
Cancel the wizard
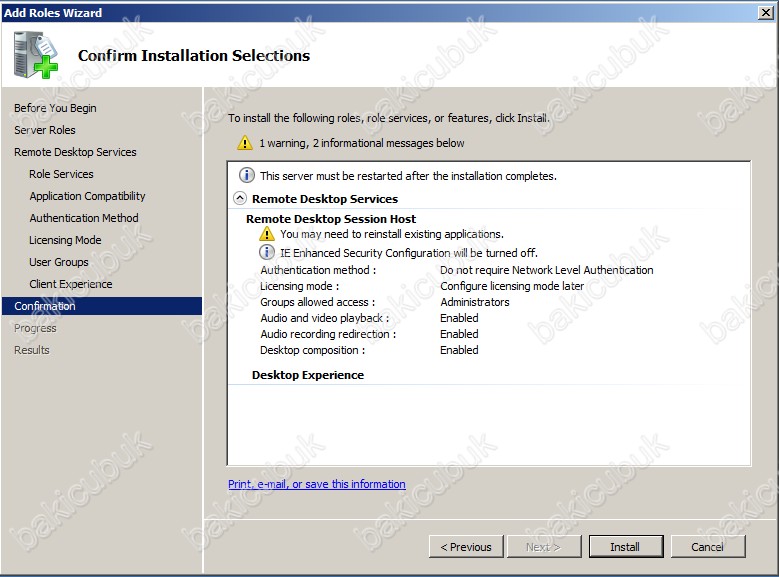707,547
